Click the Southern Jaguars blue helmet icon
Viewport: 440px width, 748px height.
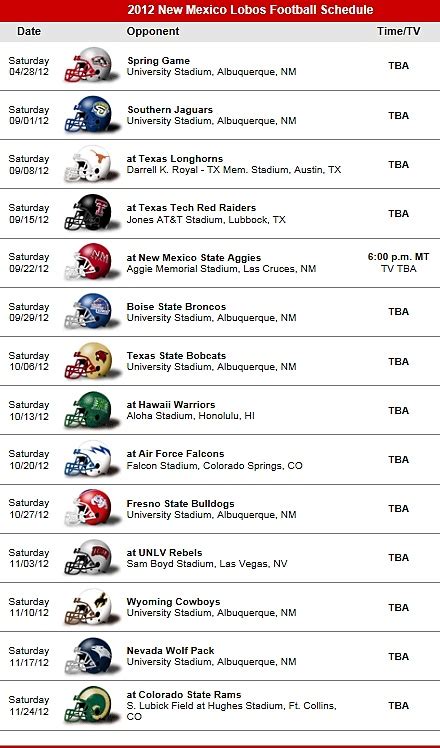tap(89, 114)
